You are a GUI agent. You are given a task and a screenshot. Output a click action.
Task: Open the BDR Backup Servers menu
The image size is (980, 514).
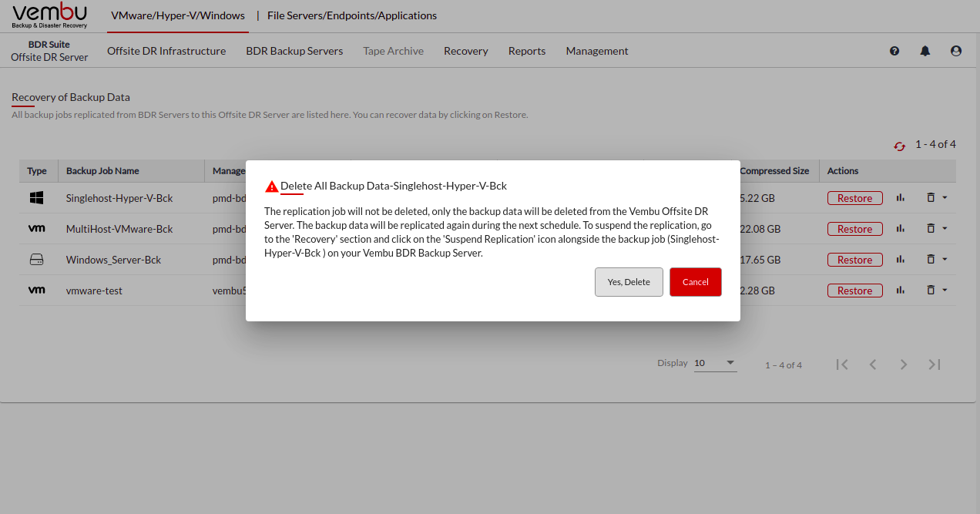294,51
